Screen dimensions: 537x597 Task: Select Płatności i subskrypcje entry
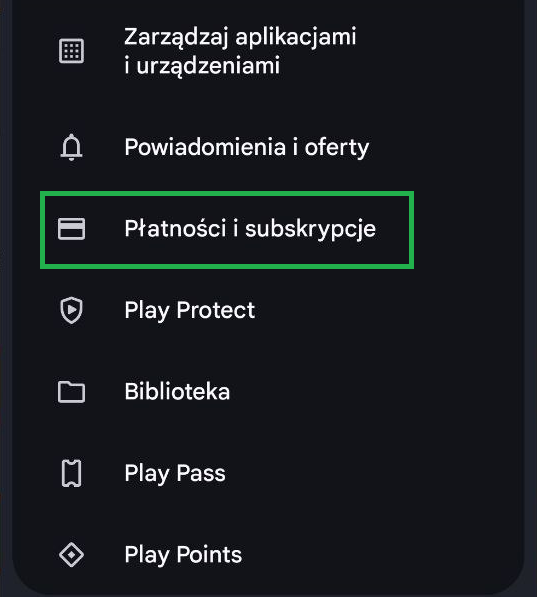(227, 230)
